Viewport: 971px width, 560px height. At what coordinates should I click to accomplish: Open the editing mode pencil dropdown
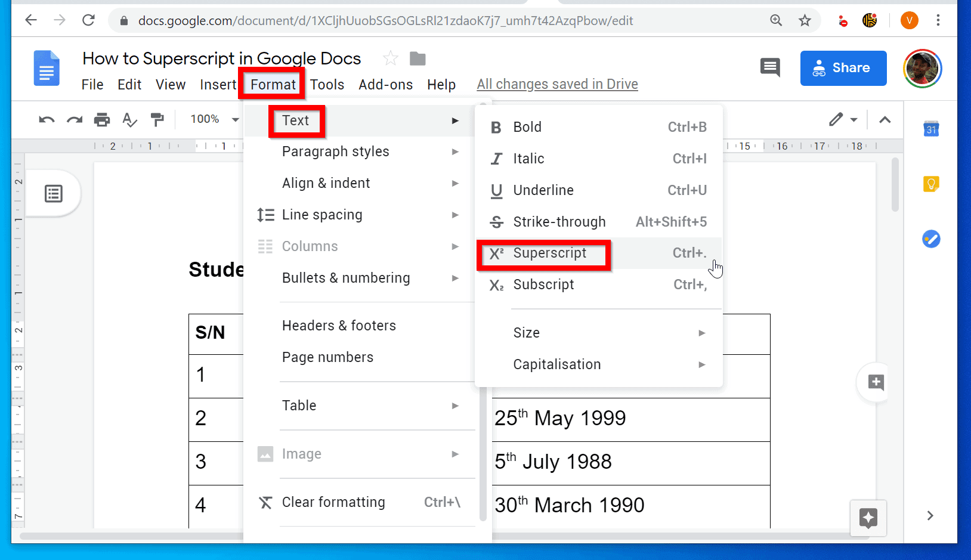(x=843, y=119)
